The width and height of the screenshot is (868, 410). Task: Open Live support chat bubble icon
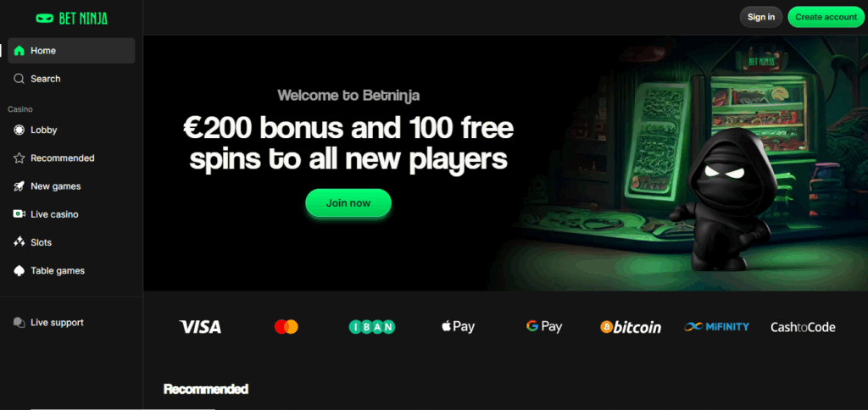click(x=19, y=323)
